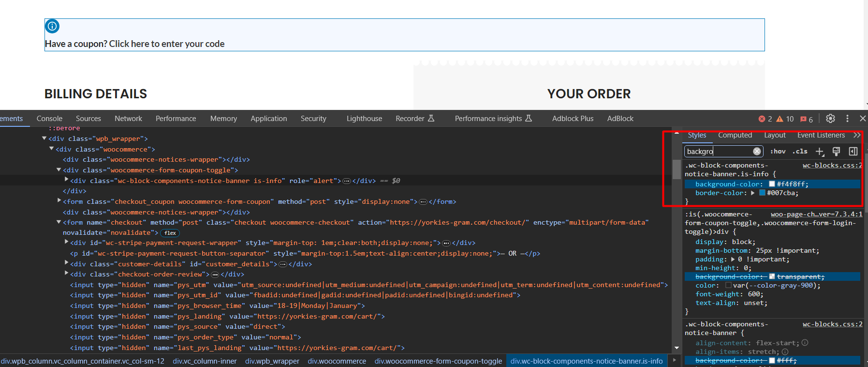This screenshot has width=868, height=367.
Task: Open the Application tab
Action: tap(269, 119)
